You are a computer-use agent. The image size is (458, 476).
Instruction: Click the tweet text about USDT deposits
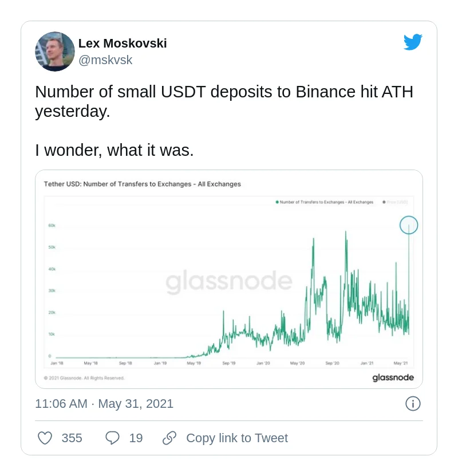coord(224,101)
